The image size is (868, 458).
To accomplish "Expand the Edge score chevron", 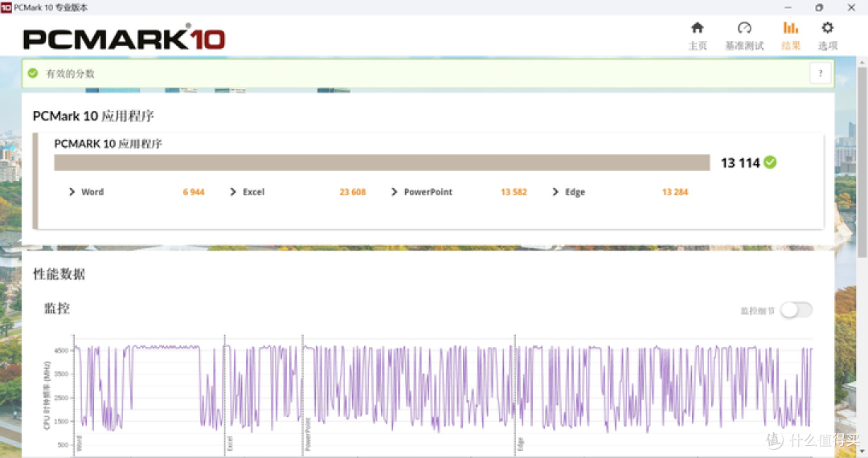I will pos(555,192).
